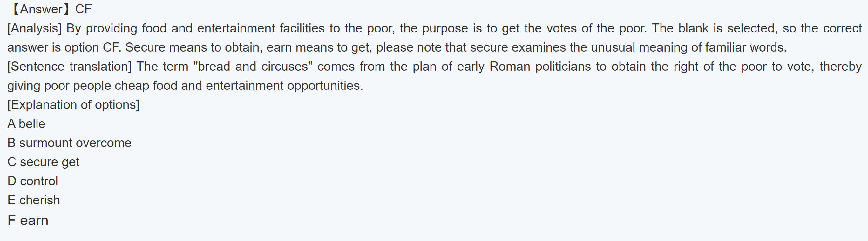This screenshot has width=868, height=241.
Task: Click the phrase "The blank is selected"
Action: point(714,28)
